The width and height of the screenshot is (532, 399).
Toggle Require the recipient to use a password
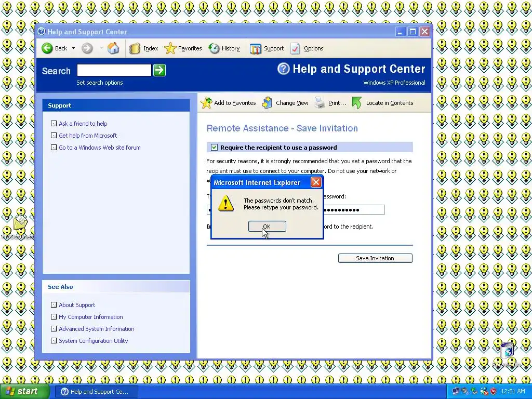(214, 147)
